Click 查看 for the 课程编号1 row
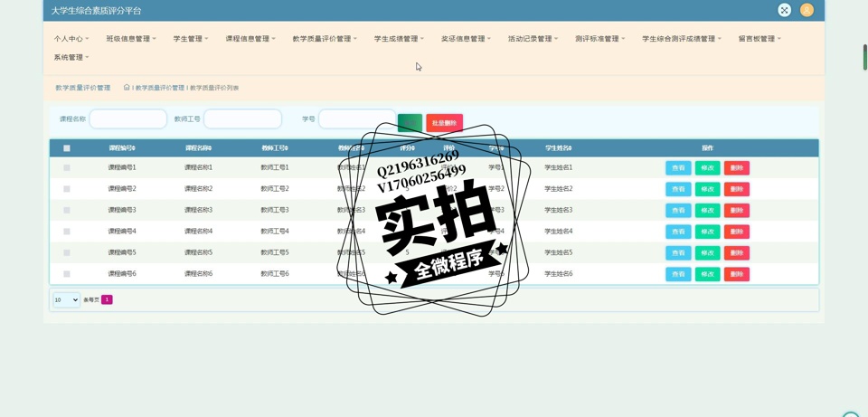 [678, 168]
